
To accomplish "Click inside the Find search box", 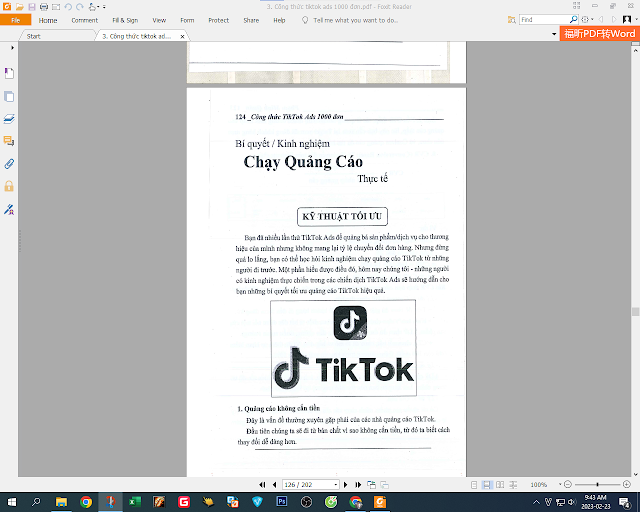I will [544, 20].
